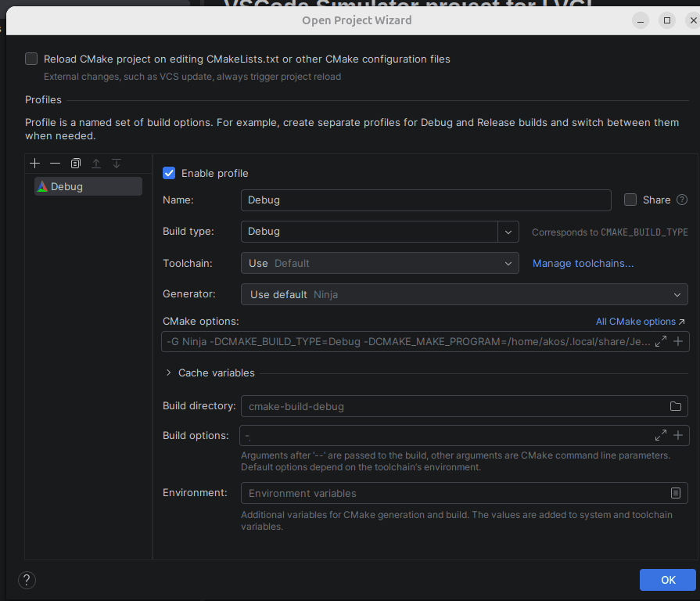700x601 pixels.
Task: Select the Debug profile in list
Action: tap(88, 186)
